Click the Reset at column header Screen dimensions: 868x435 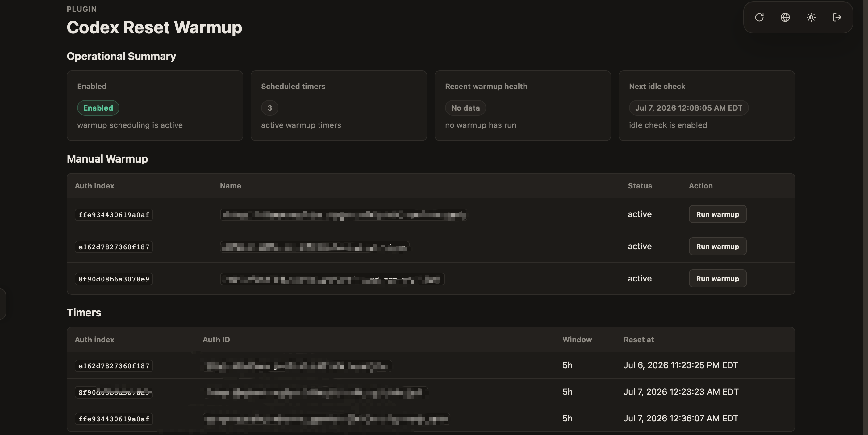click(638, 340)
